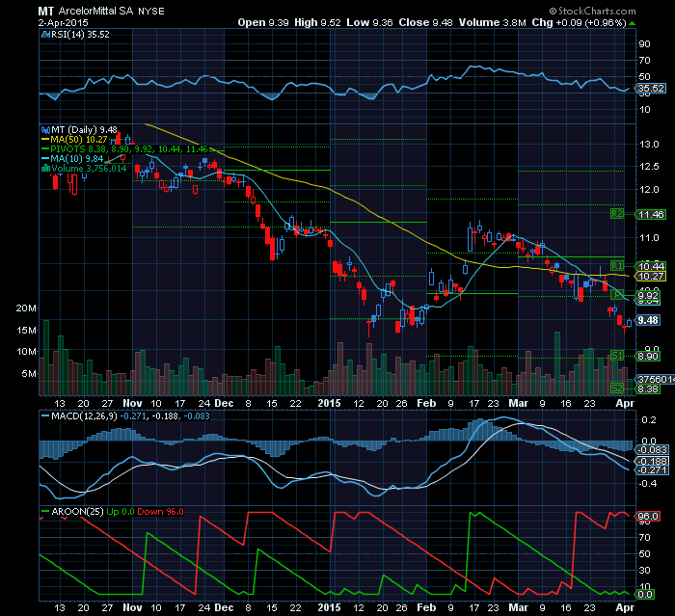Image resolution: width=675 pixels, height=616 pixels.
Task: Select the cyan MA(10) legend swatch
Action: [45, 159]
